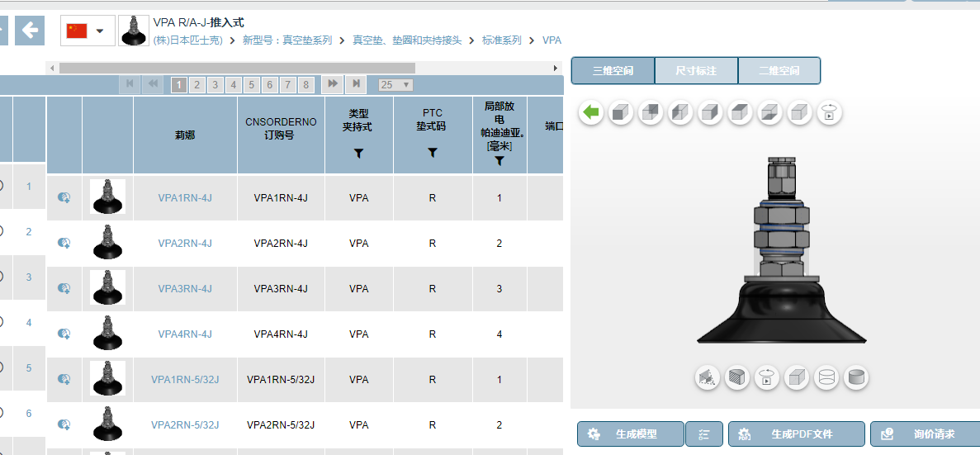Click the horizontal table scrollbar thumb
This screenshot has height=455, width=980.
pyautogui.click(x=238, y=68)
